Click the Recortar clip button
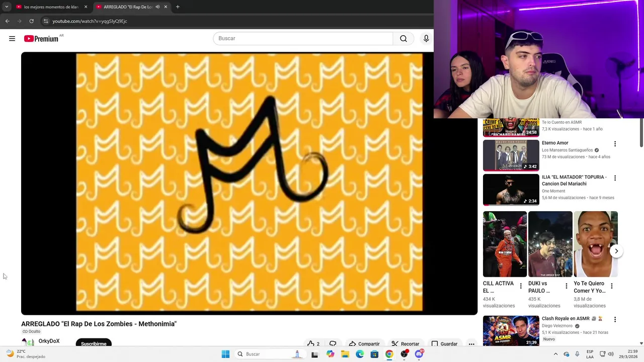 coord(405,343)
